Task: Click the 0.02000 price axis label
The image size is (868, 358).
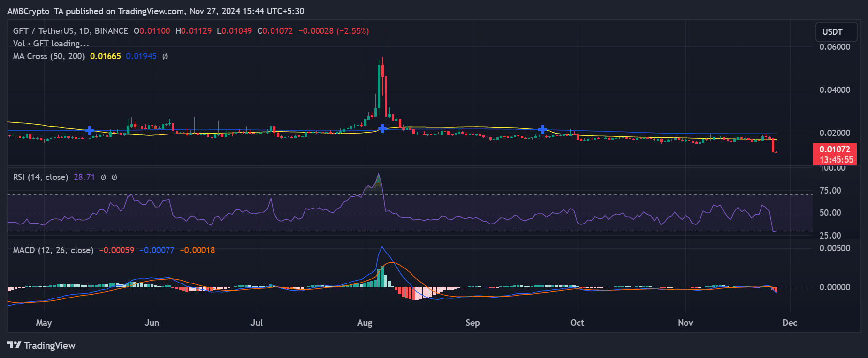Action: click(x=835, y=133)
